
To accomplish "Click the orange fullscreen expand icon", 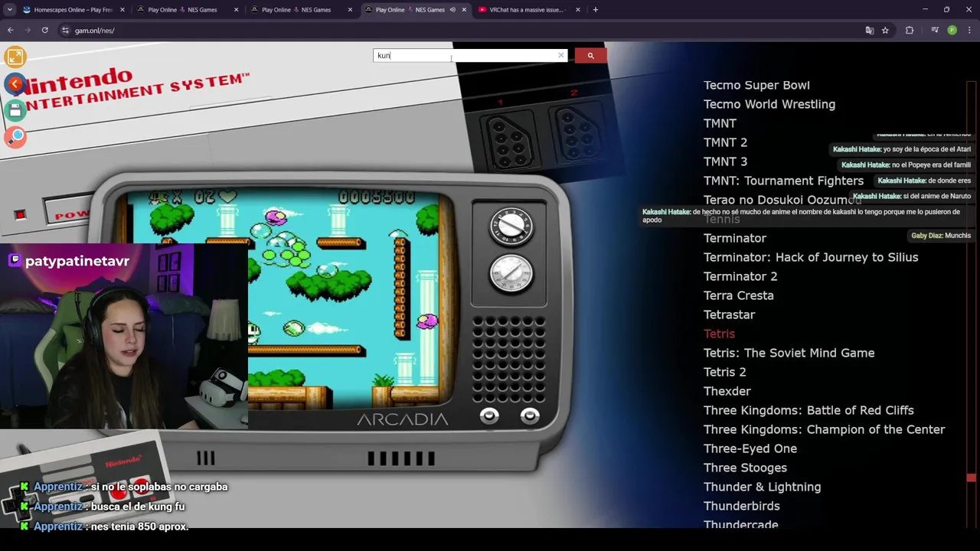I will click(15, 57).
